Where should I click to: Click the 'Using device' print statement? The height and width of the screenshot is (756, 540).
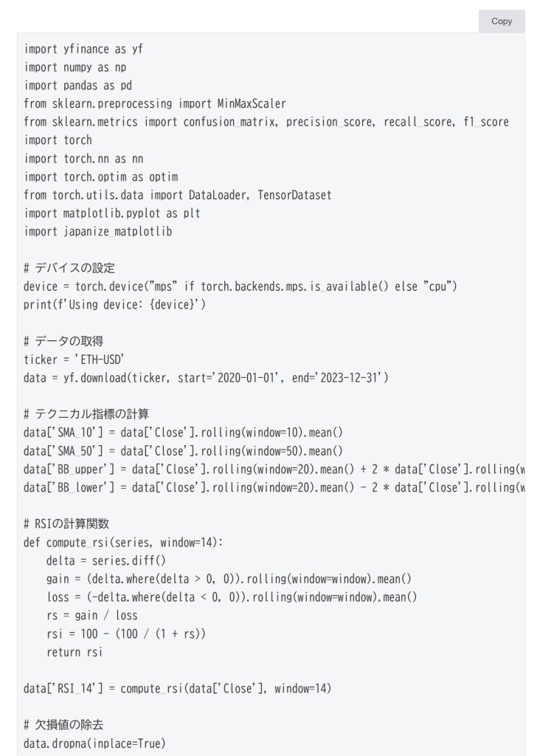point(114,304)
